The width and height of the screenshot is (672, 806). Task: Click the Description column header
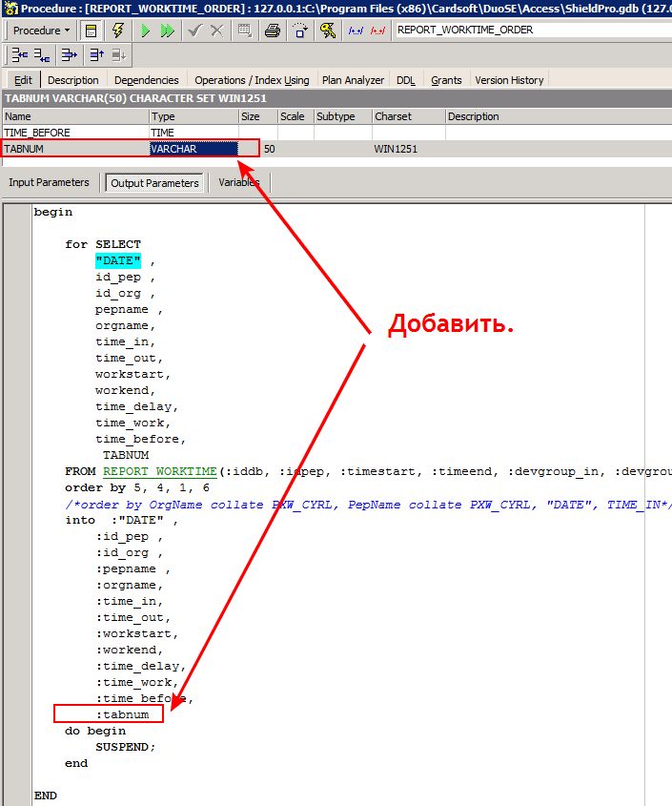point(559,116)
